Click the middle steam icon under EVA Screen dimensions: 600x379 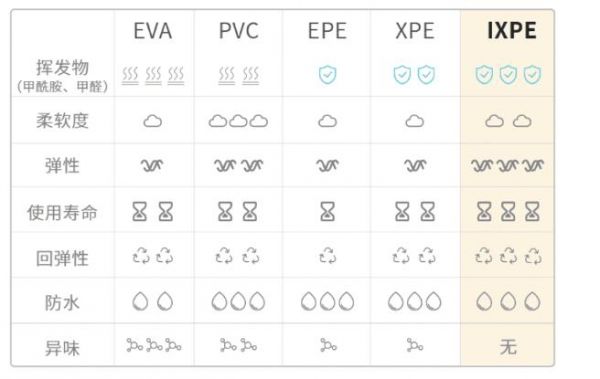click(x=153, y=75)
